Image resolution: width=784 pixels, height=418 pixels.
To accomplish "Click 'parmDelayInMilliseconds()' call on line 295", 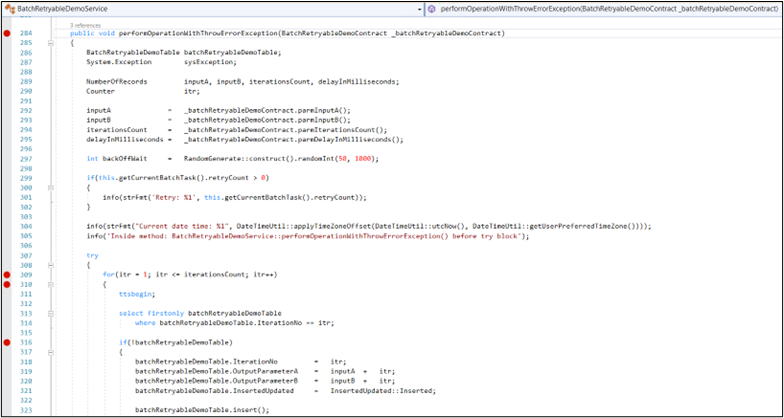I will (352, 140).
